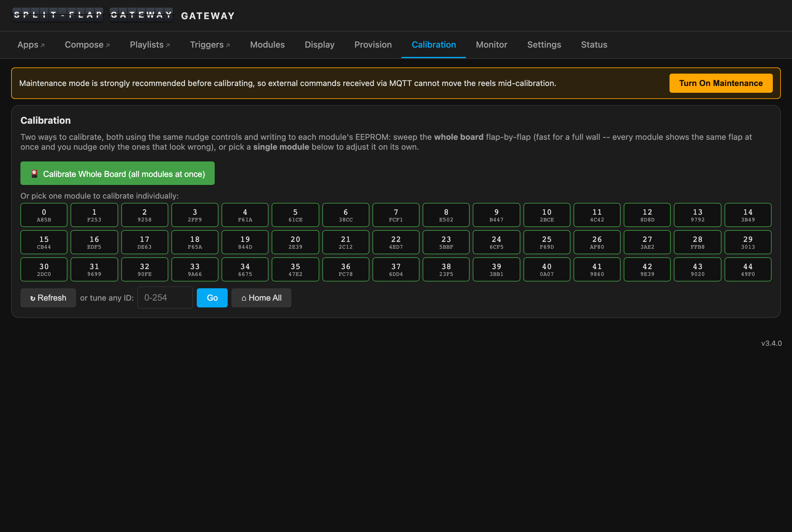The height and width of the screenshot is (532, 792).
Task: Open the Apps external link tab
Action: pos(31,45)
